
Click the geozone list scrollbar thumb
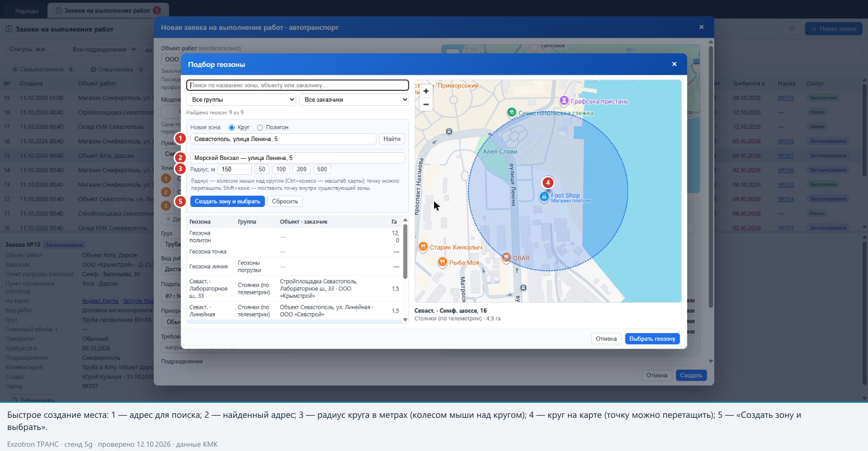coord(405,250)
